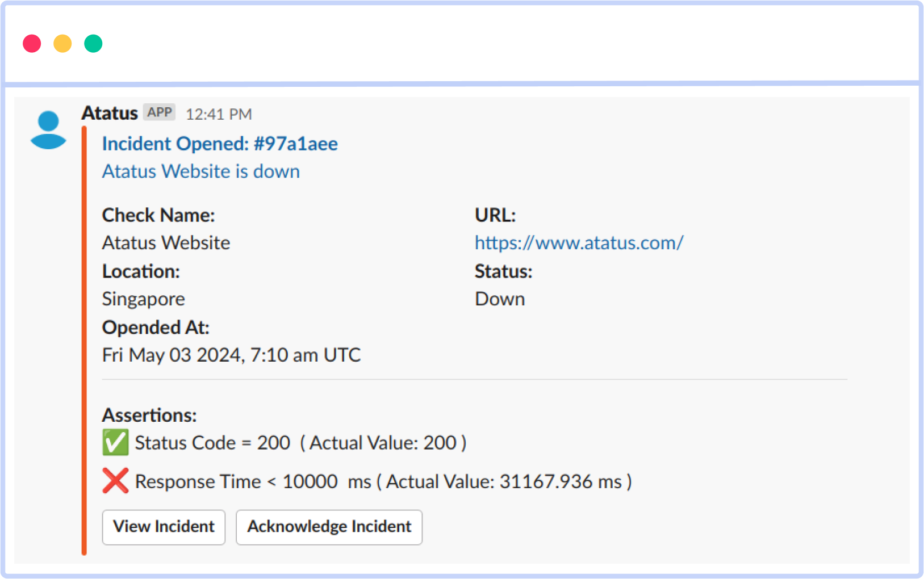This screenshot has width=924, height=579.
Task: Click the 12:41 PM message timestamp
Action: pos(219,114)
